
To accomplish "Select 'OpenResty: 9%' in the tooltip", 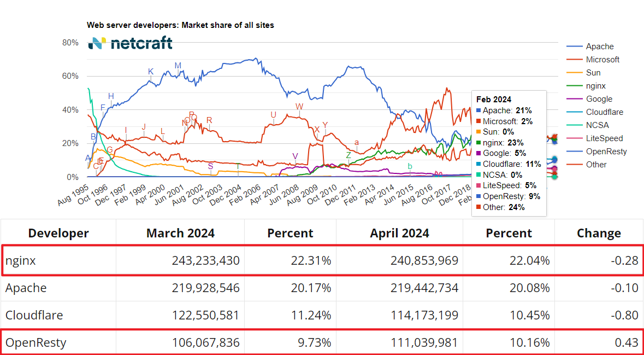I will point(508,196).
